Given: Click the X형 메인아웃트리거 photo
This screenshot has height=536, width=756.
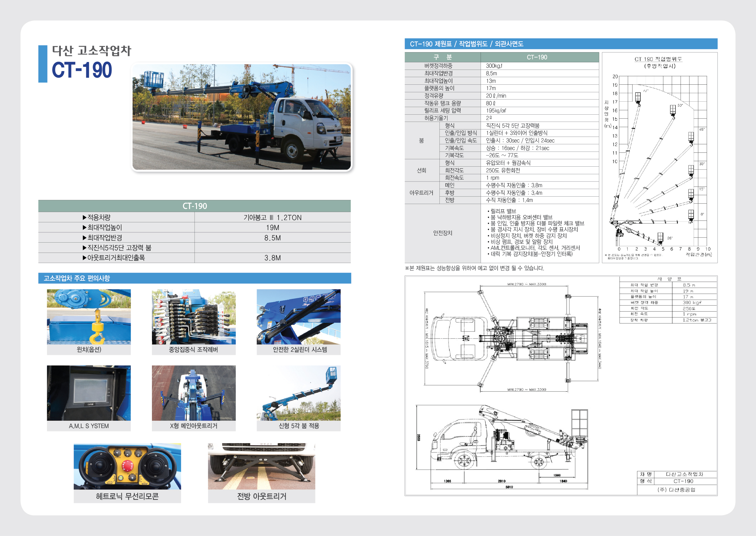Looking at the screenshot, I should (x=194, y=393).
